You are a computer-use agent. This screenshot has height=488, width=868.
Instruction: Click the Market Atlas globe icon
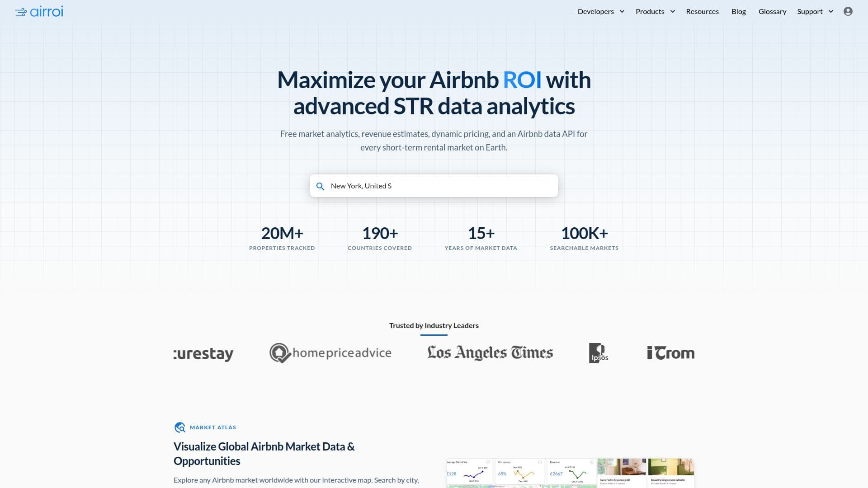coord(179,427)
